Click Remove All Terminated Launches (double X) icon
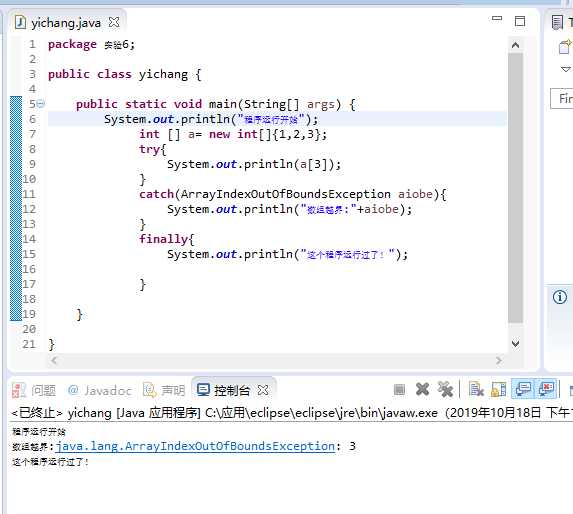573x514 pixels. point(445,389)
